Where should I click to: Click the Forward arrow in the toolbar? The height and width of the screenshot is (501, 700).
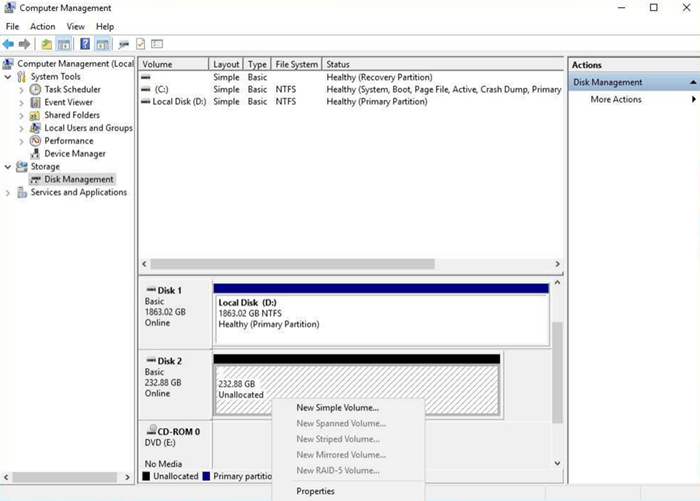coord(25,44)
